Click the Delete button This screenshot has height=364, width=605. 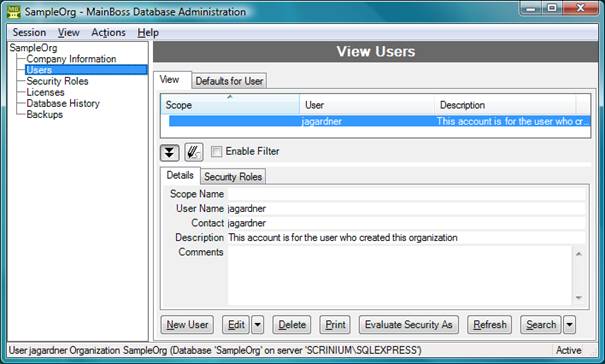coord(292,325)
